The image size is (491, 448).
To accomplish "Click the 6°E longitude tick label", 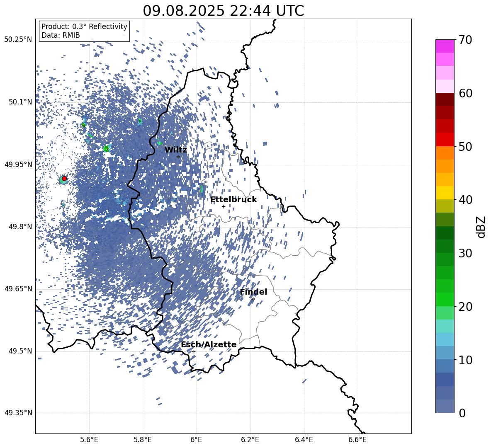I will click(x=196, y=440).
